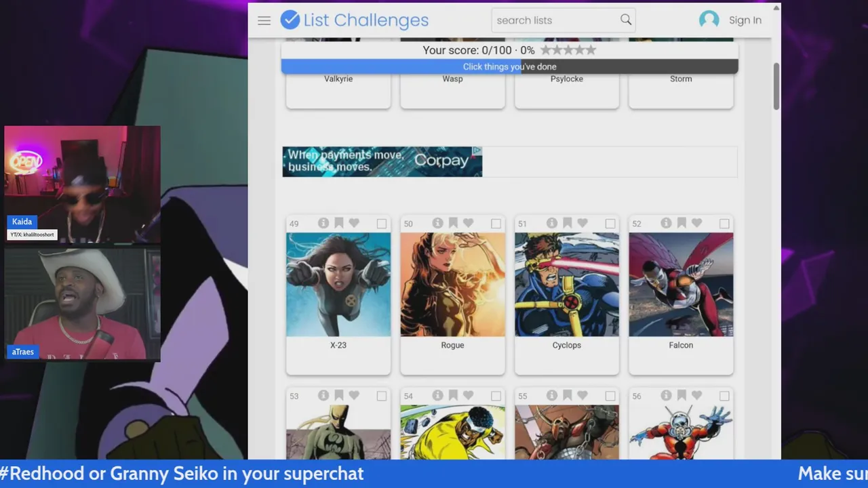
Task: Select the card 54 yellow-costume image
Action: tap(452, 432)
